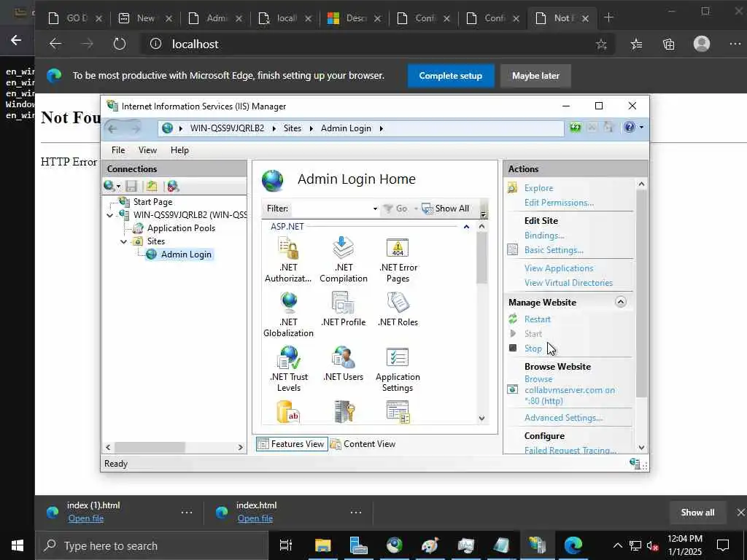Open the .NET Roles feature icon
The image size is (747, 560).
point(398,309)
